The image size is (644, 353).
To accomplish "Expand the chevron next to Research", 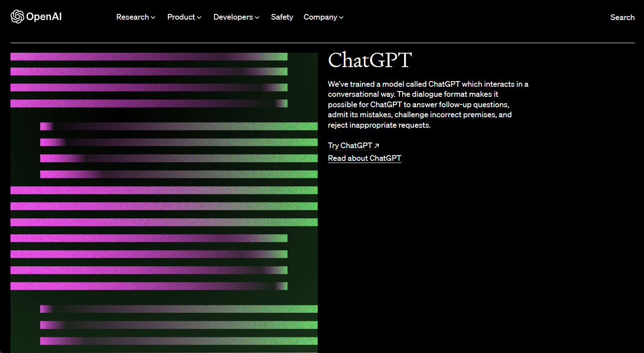I will tap(153, 17).
